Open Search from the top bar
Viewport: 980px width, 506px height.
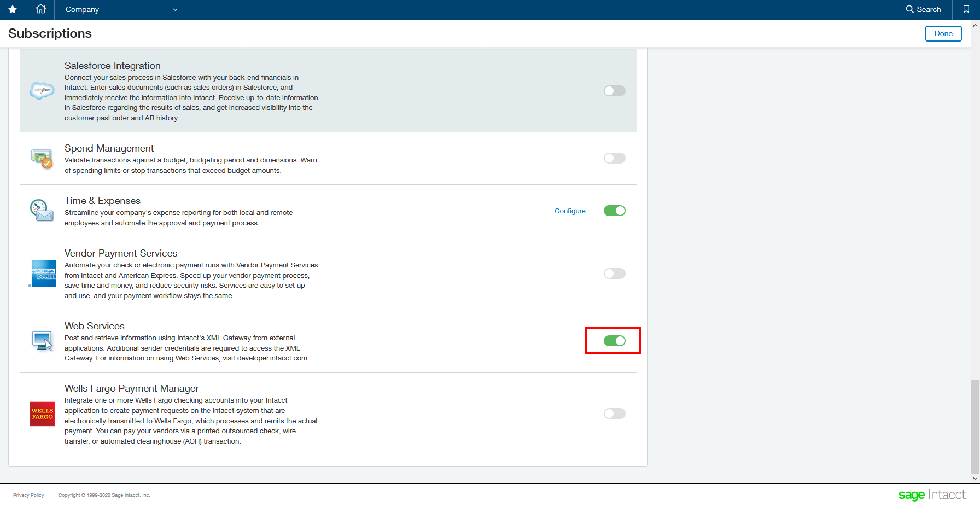tap(923, 9)
